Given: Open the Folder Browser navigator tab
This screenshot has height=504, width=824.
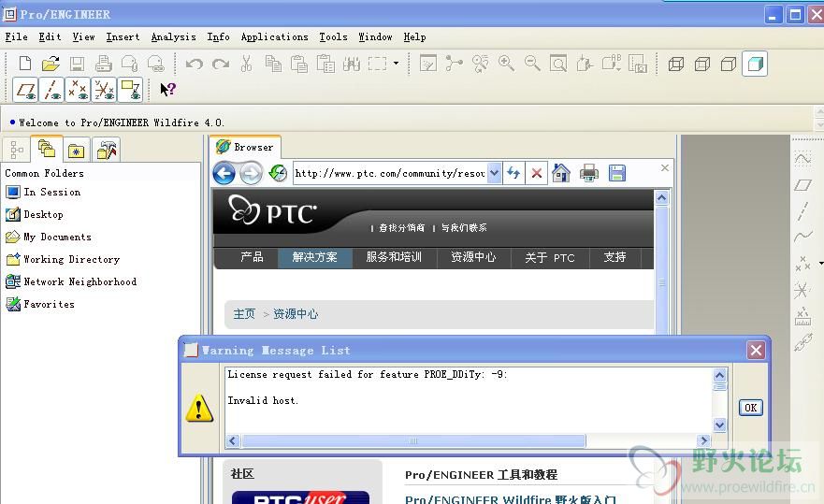Looking at the screenshot, I should click(x=47, y=149).
